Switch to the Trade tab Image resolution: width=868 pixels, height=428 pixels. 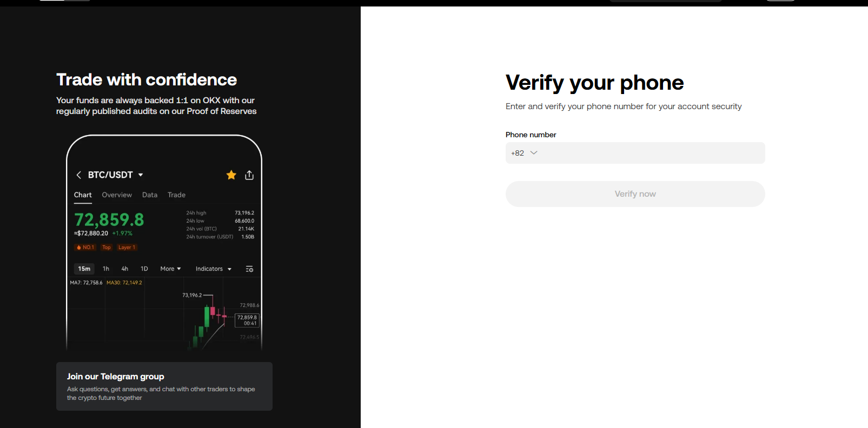(176, 195)
